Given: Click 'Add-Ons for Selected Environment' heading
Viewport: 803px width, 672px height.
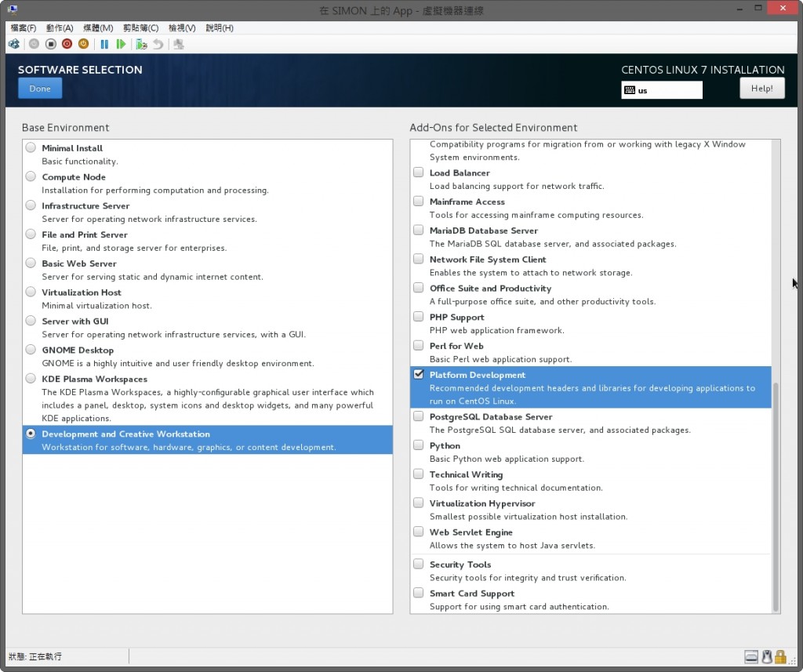Looking at the screenshot, I should pyautogui.click(x=493, y=128).
